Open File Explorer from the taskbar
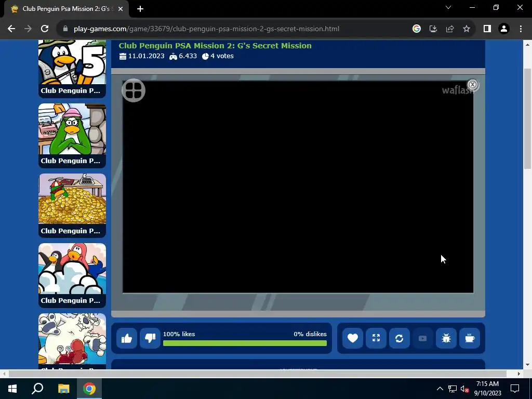Image resolution: width=532 pixels, height=399 pixels. pyautogui.click(x=63, y=389)
